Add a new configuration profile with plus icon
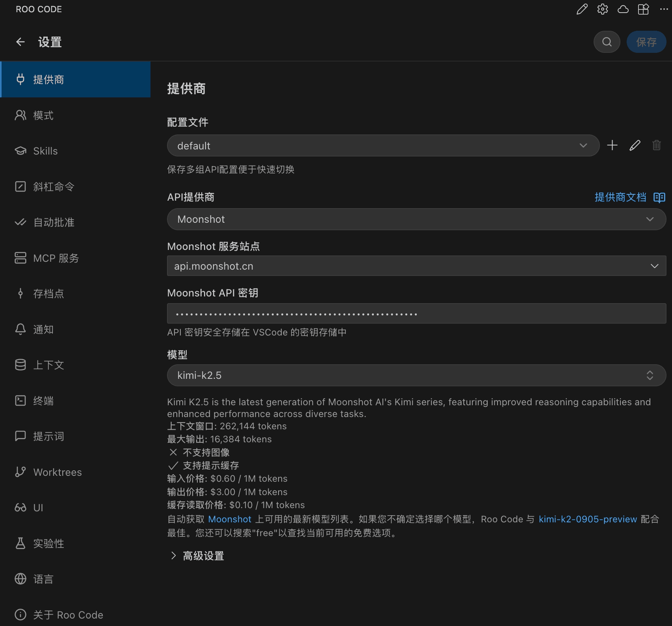 click(612, 145)
